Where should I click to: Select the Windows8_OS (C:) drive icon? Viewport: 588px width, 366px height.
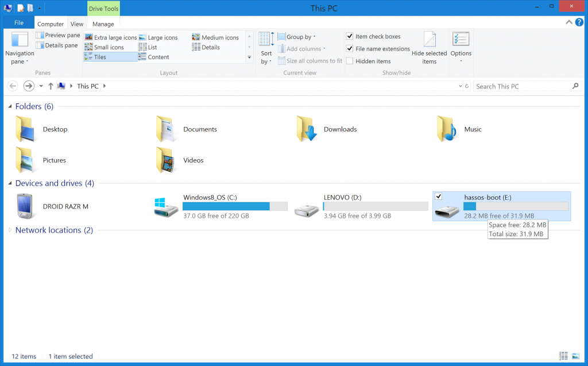coord(166,207)
